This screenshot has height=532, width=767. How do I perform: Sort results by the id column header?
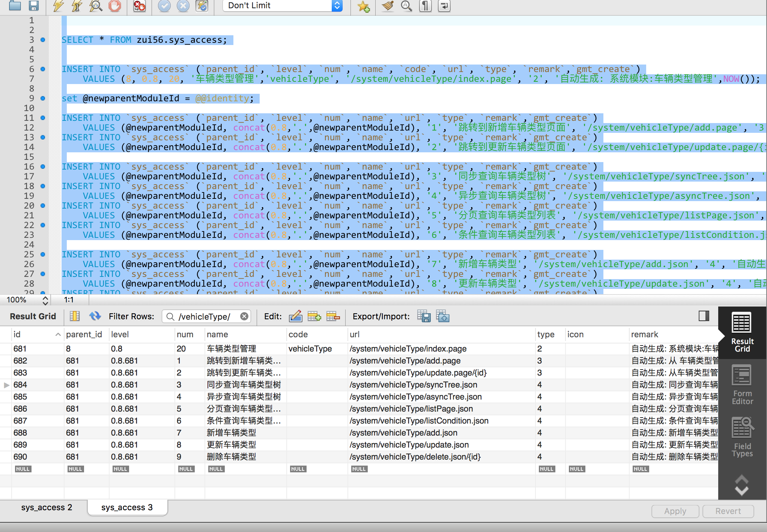(37, 334)
